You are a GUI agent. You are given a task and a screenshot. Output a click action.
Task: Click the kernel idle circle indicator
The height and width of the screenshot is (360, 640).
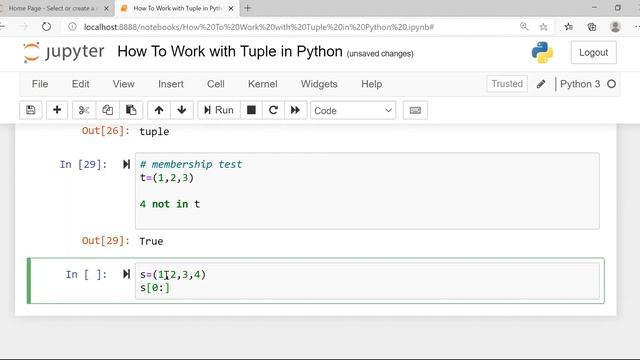click(x=611, y=84)
